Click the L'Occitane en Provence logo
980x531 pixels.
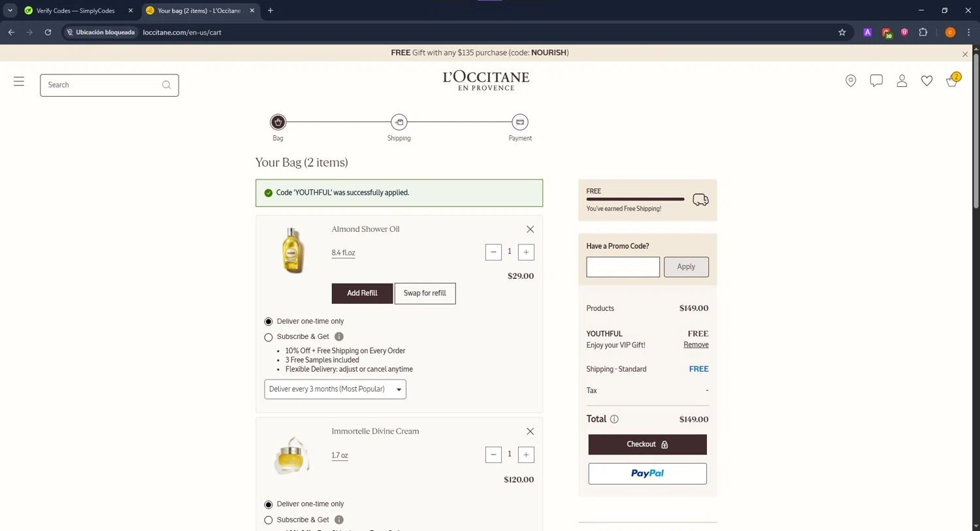(486, 80)
